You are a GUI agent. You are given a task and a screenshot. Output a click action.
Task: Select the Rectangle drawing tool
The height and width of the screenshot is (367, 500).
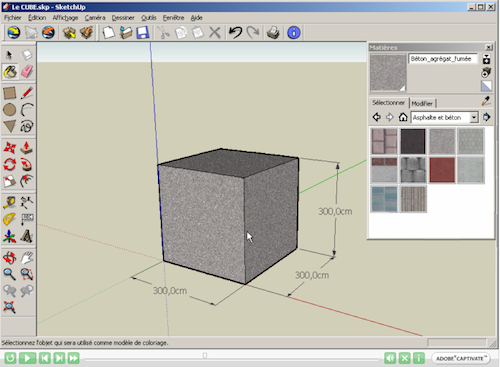[x=9, y=93]
